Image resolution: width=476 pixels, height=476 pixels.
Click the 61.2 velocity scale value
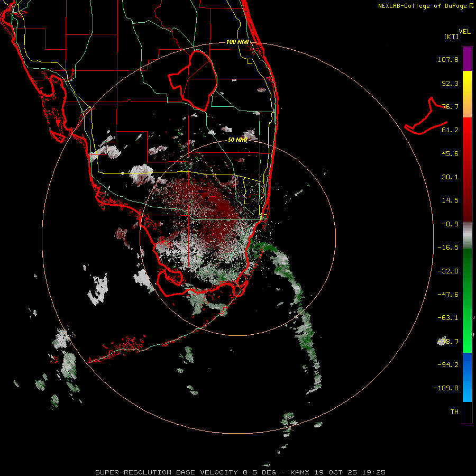point(450,130)
